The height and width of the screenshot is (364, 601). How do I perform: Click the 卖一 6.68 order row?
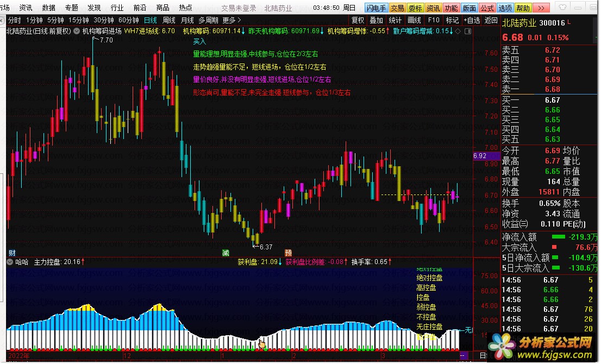coord(549,89)
